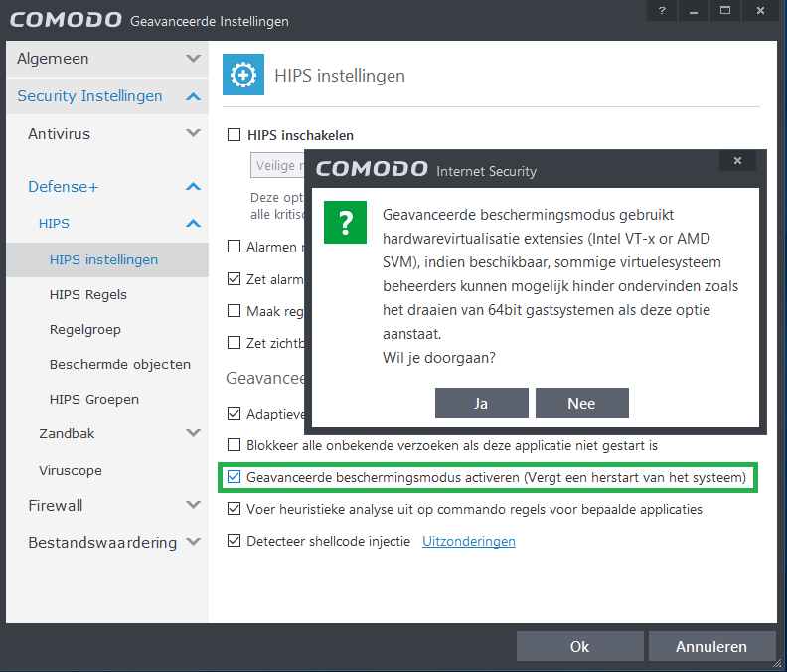This screenshot has height=672, width=787.
Task: Tick the Maak regels checkbox
Action: pyautogui.click(x=234, y=311)
